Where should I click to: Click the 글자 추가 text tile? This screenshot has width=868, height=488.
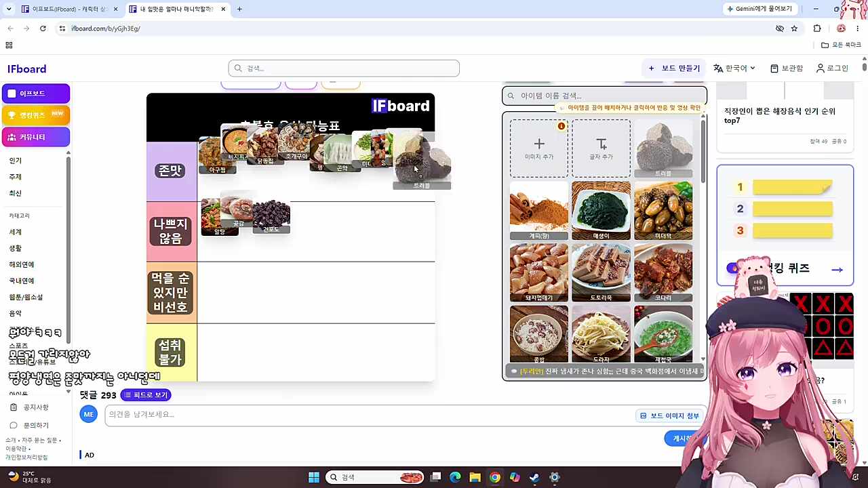tap(601, 148)
